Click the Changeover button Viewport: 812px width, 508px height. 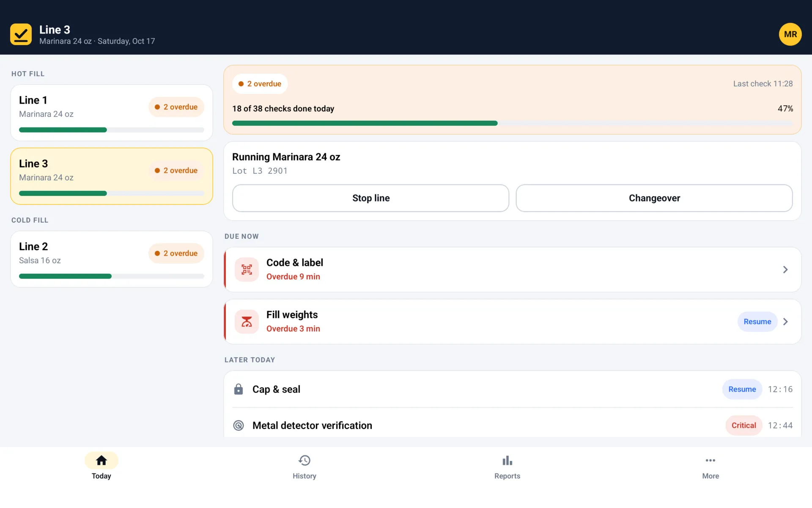coord(654,198)
